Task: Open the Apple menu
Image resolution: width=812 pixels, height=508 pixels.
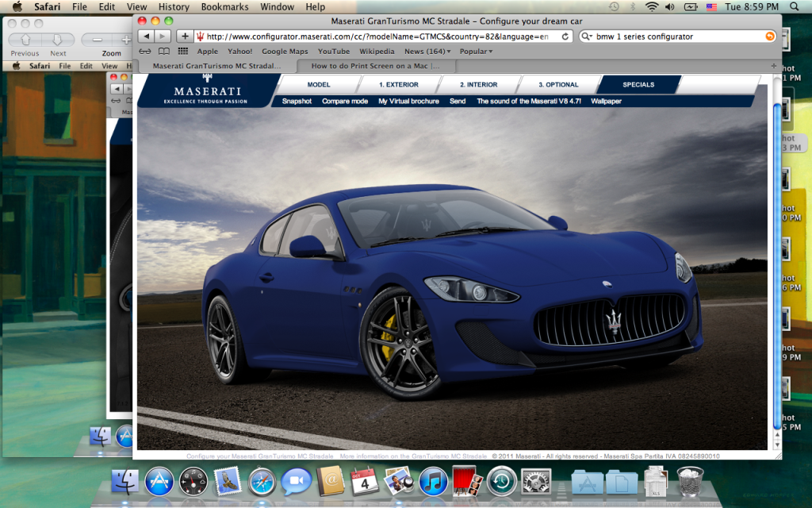Action: [17, 6]
